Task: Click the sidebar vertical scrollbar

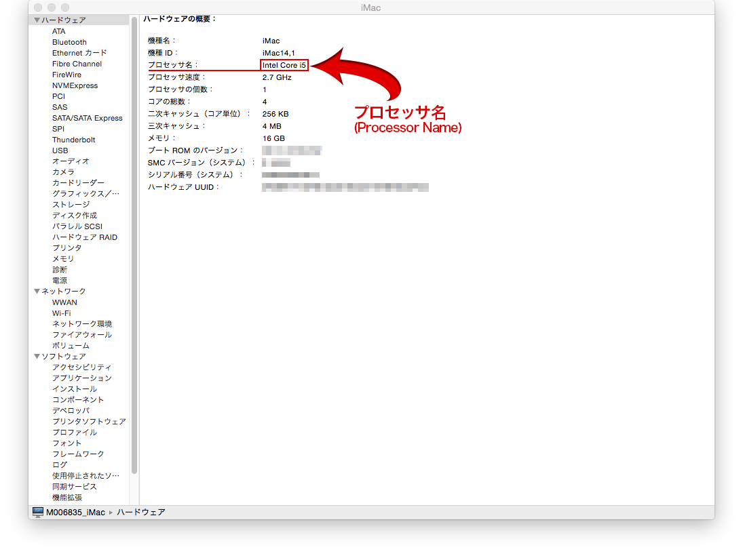Action: [134, 245]
